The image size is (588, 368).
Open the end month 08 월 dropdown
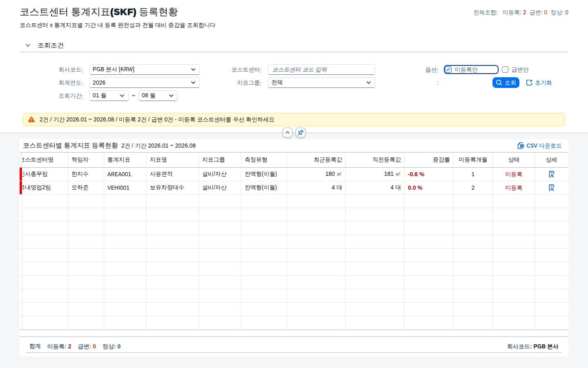[x=158, y=96]
